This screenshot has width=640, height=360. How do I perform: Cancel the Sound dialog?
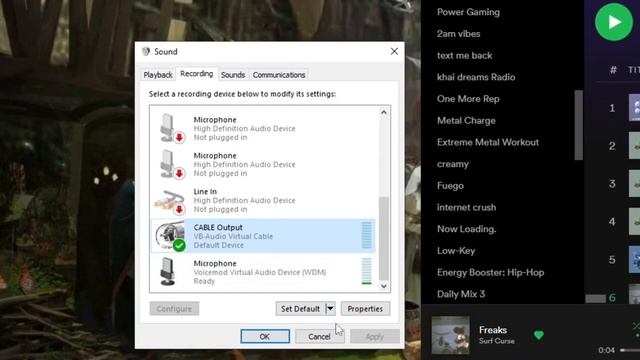click(x=319, y=336)
